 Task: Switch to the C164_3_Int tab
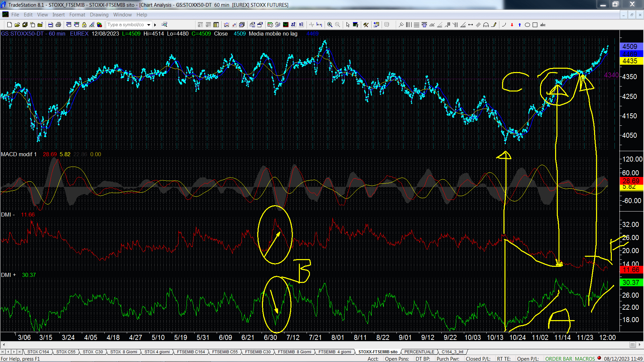(452, 352)
